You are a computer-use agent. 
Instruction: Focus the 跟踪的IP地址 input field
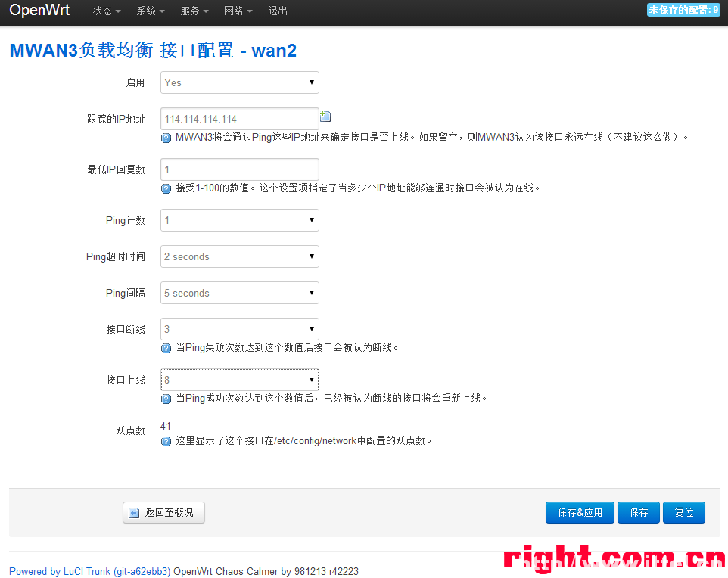pos(240,119)
